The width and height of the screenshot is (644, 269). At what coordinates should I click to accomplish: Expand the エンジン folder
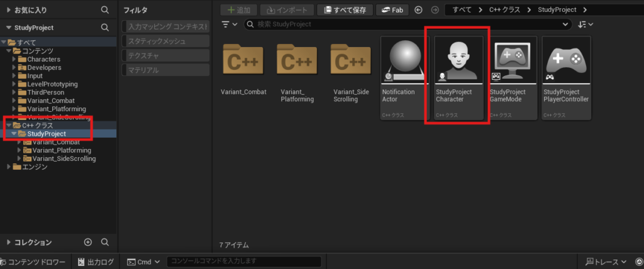[9, 167]
